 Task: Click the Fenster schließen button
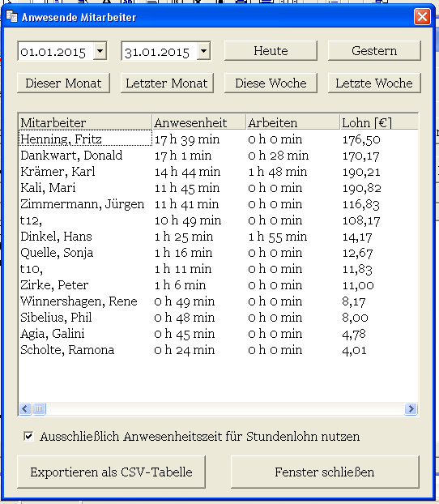pyautogui.click(x=325, y=472)
